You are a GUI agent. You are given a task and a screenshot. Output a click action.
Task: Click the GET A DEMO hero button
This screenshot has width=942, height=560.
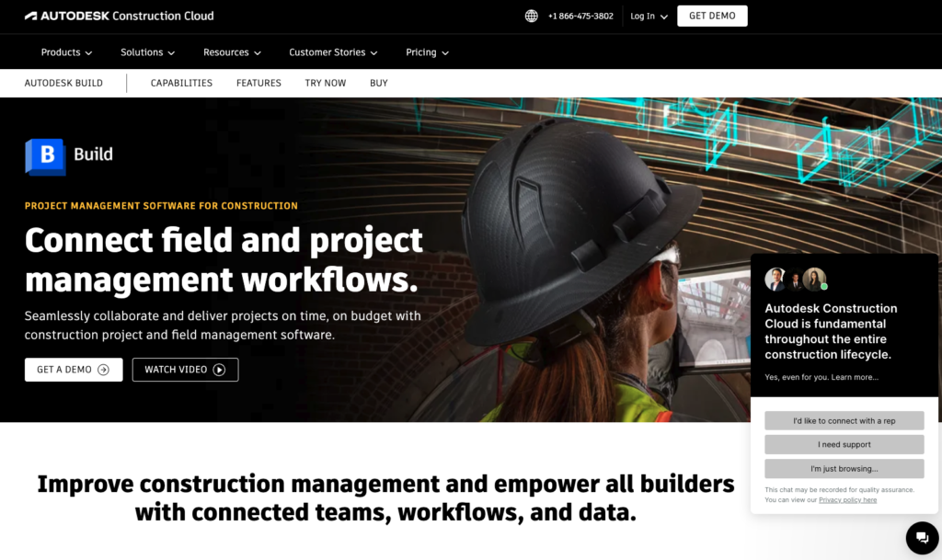click(x=74, y=370)
